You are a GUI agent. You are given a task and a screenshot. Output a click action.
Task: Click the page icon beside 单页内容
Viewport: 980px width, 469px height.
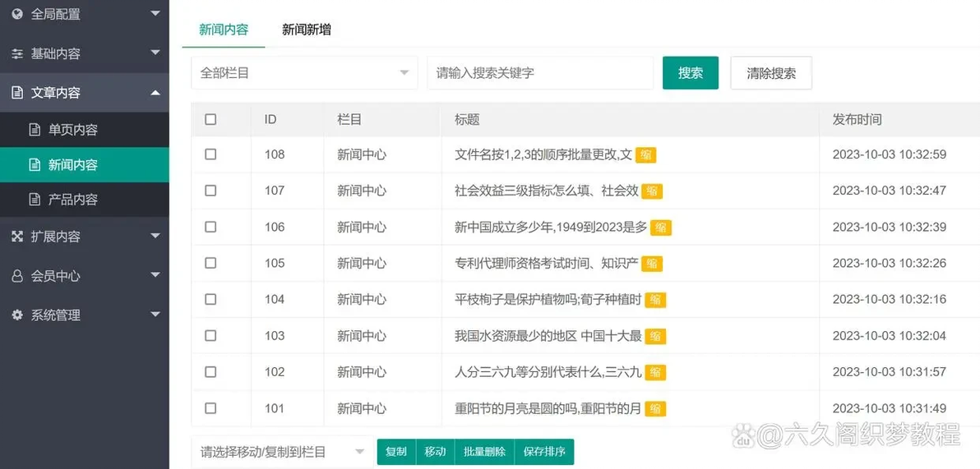click(x=35, y=130)
